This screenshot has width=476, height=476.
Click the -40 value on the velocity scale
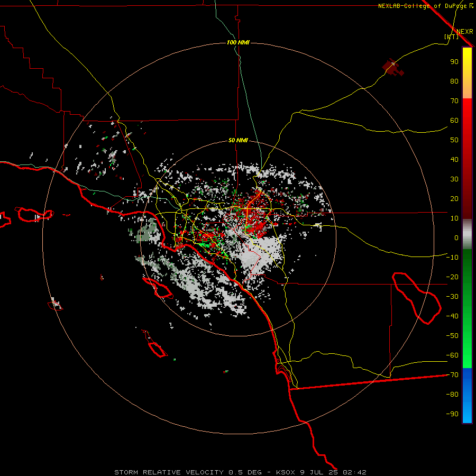[452, 316]
